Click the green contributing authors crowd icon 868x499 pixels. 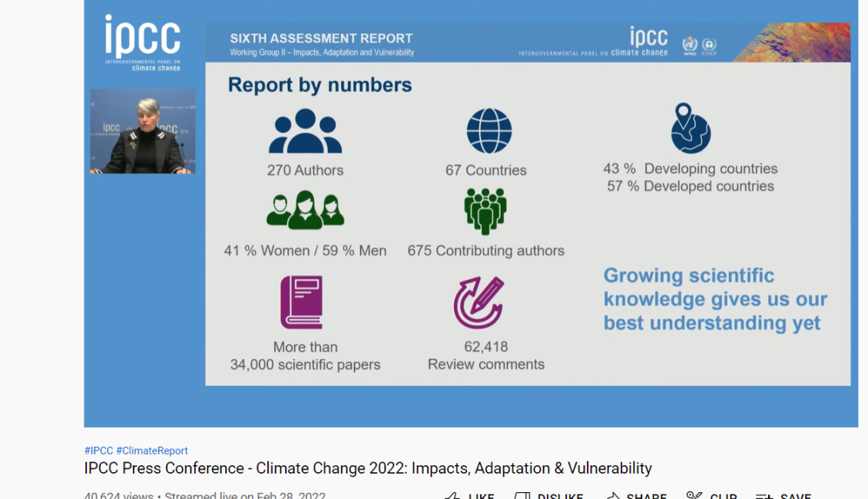(x=485, y=211)
